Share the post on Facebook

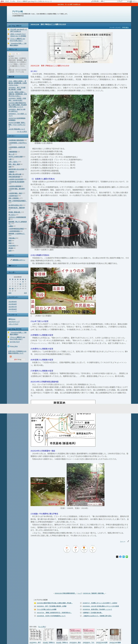[x=120, y=557]
